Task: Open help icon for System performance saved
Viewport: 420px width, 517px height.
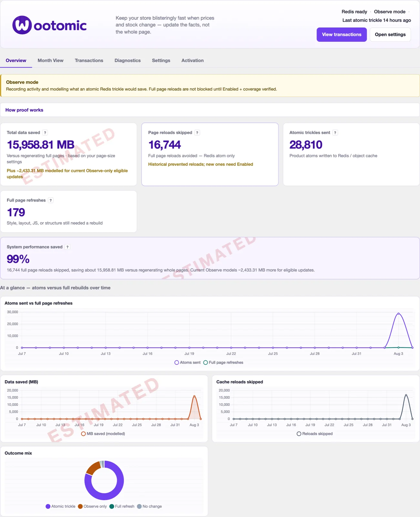Action: [67, 247]
